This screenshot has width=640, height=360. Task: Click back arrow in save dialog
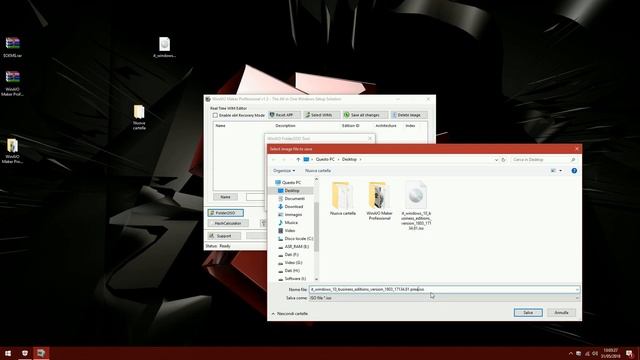[x=274, y=160]
